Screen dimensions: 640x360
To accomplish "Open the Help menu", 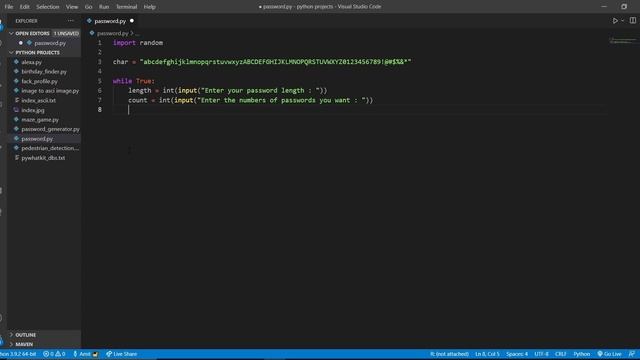I will [x=150, y=7].
